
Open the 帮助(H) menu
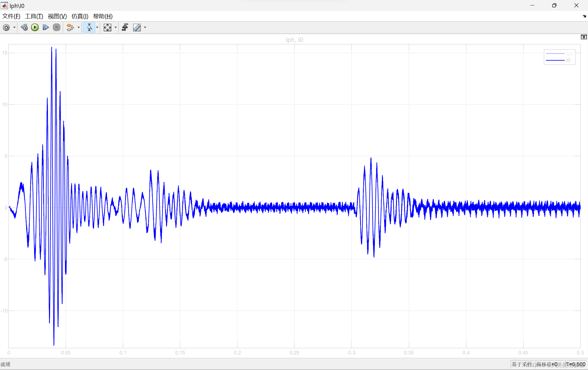[x=103, y=16]
